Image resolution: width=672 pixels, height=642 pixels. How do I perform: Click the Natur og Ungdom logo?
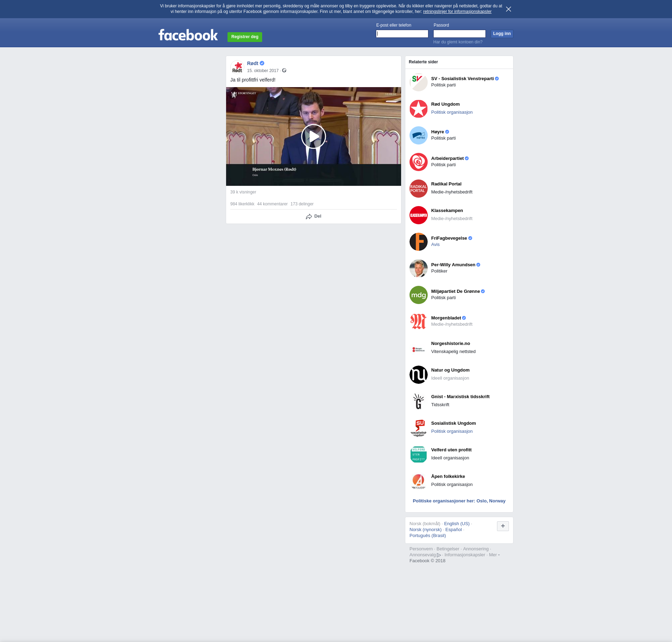(418, 375)
